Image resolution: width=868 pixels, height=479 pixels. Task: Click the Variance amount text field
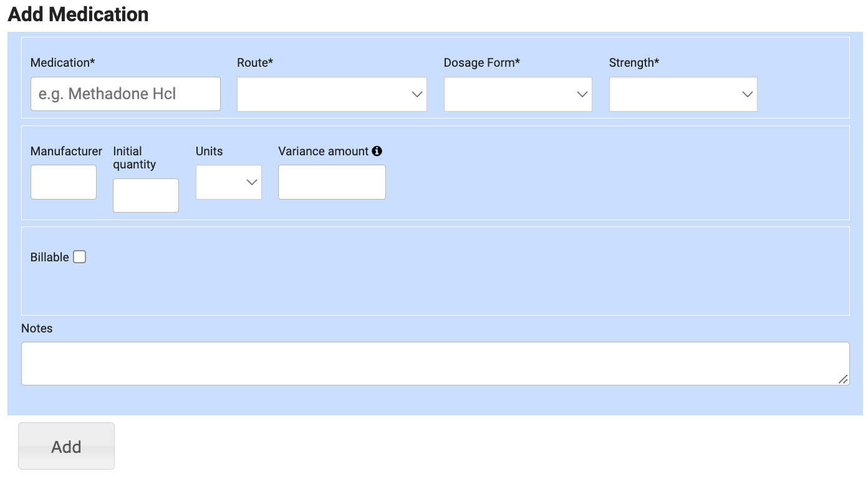coord(332,182)
